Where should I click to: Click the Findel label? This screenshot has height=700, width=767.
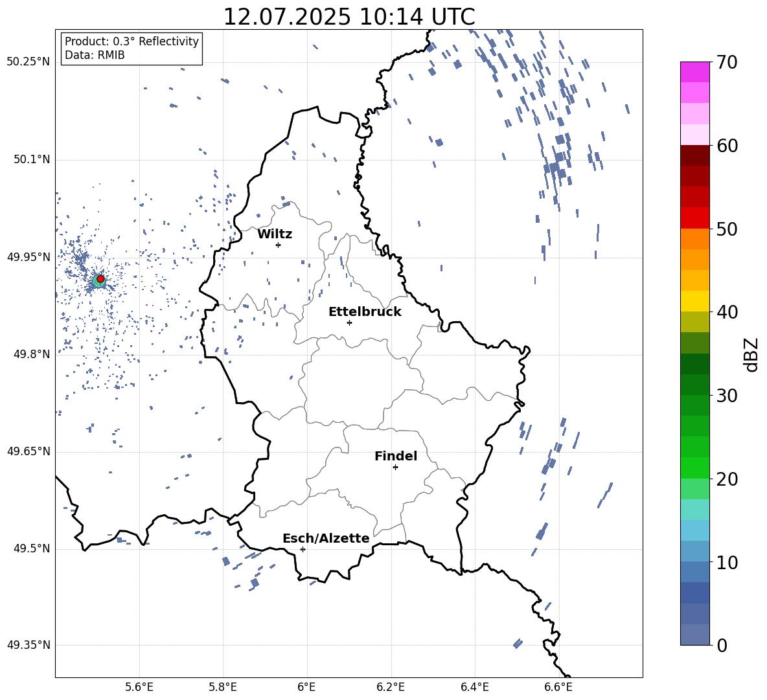[396, 456]
